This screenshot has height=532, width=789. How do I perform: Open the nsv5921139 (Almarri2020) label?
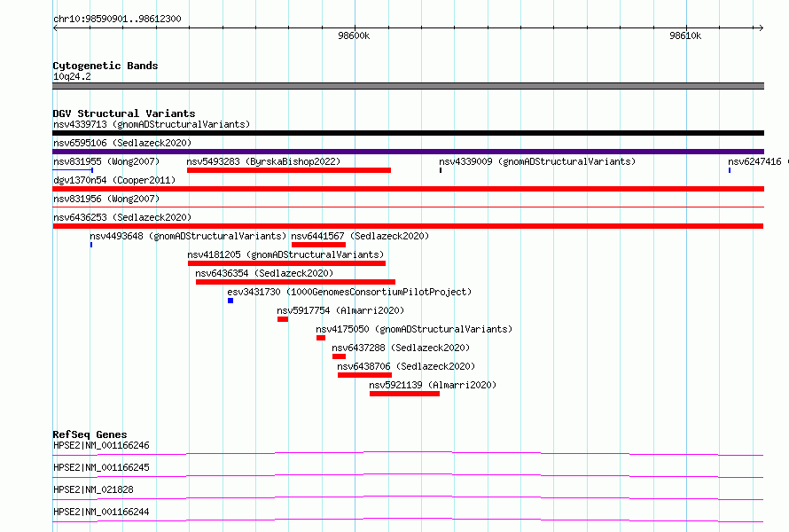(x=433, y=385)
